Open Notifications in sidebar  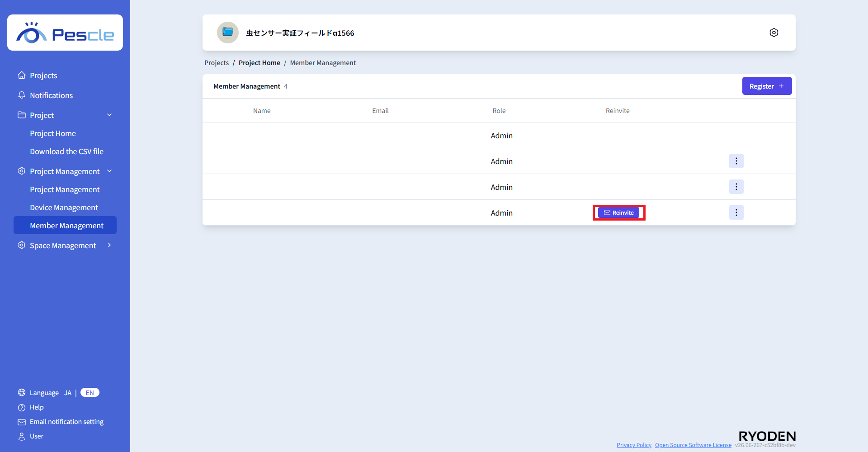(51, 95)
